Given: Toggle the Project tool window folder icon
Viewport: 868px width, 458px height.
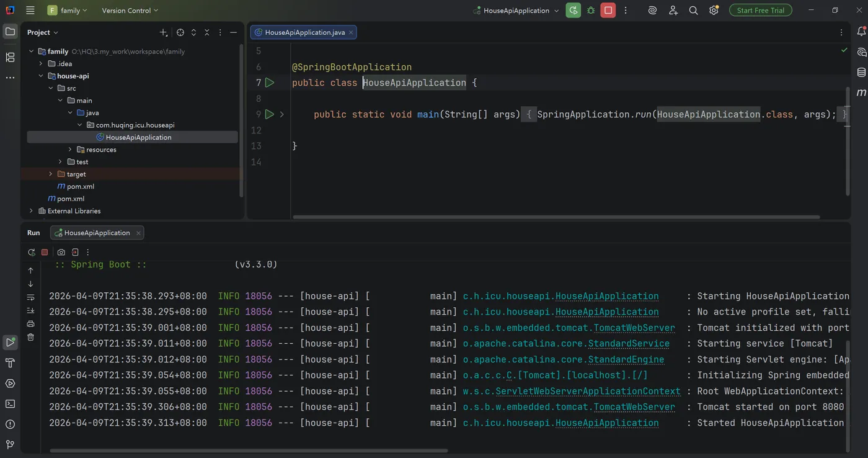Looking at the screenshot, I should coord(10,32).
